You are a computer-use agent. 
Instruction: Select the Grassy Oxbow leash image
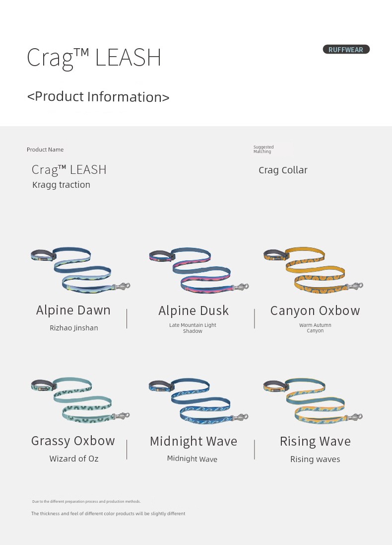point(80,400)
